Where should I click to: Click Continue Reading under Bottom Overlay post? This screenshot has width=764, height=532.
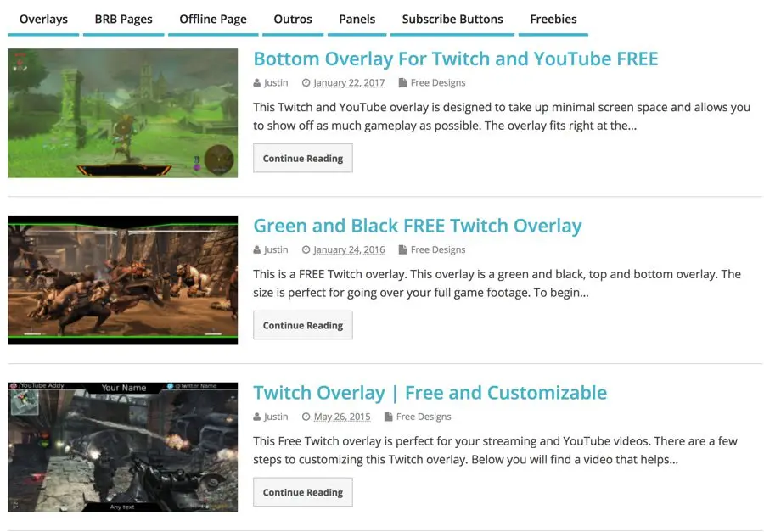click(302, 158)
